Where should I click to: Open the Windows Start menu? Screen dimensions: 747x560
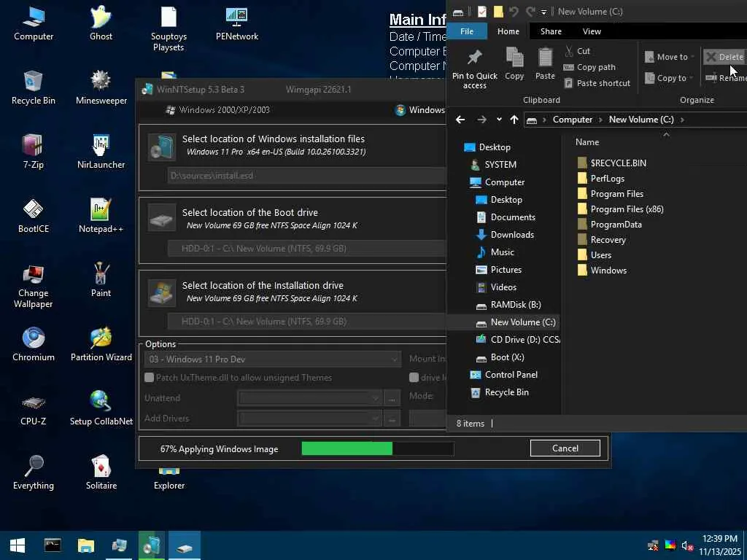18,545
